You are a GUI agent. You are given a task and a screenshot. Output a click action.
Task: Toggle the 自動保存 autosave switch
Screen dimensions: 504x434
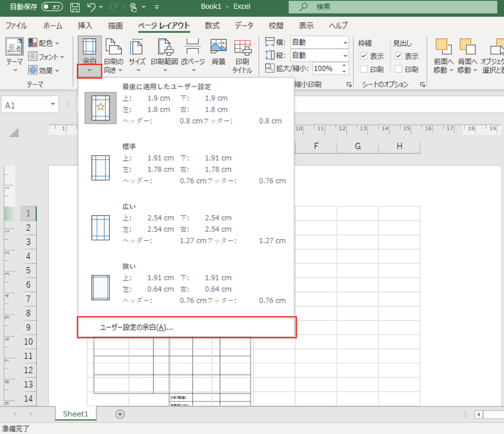(x=52, y=7)
